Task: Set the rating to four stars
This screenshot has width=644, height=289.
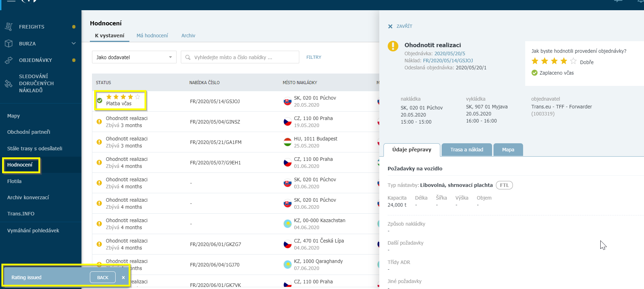Action: point(564,61)
